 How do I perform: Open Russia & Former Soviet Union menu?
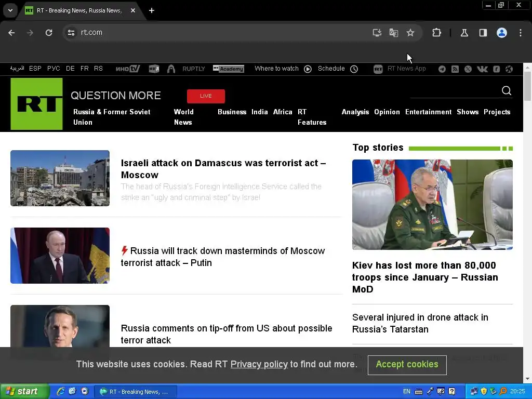point(112,117)
